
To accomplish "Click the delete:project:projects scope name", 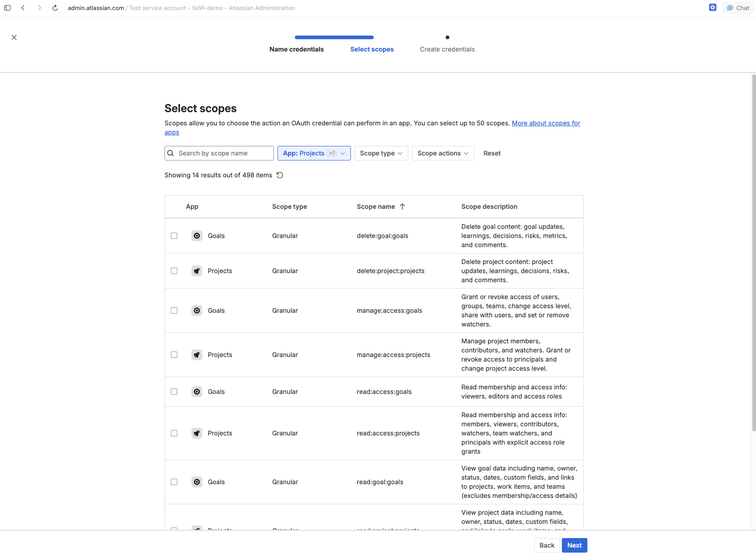I will (x=391, y=271).
